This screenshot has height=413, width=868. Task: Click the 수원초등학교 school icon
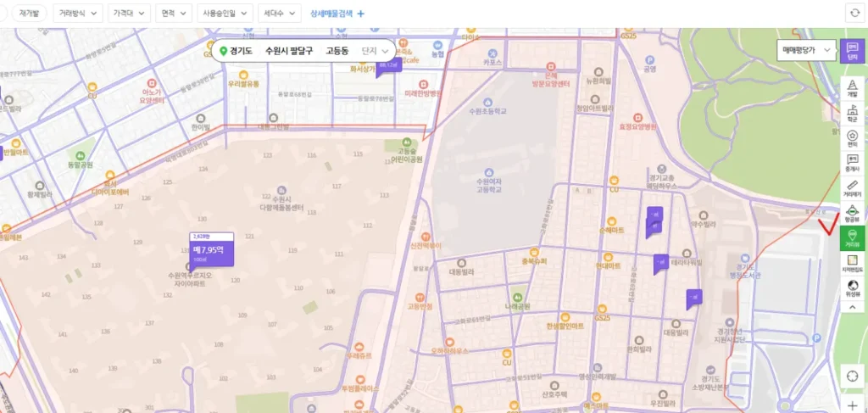[487, 102]
